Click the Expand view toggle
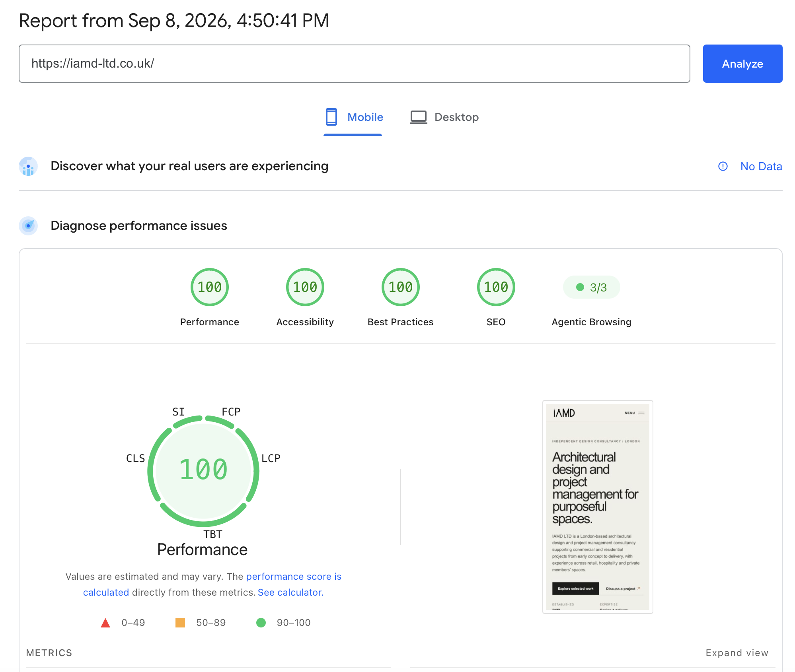Image resolution: width=795 pixels, height=672 pixels. (737, 653)
